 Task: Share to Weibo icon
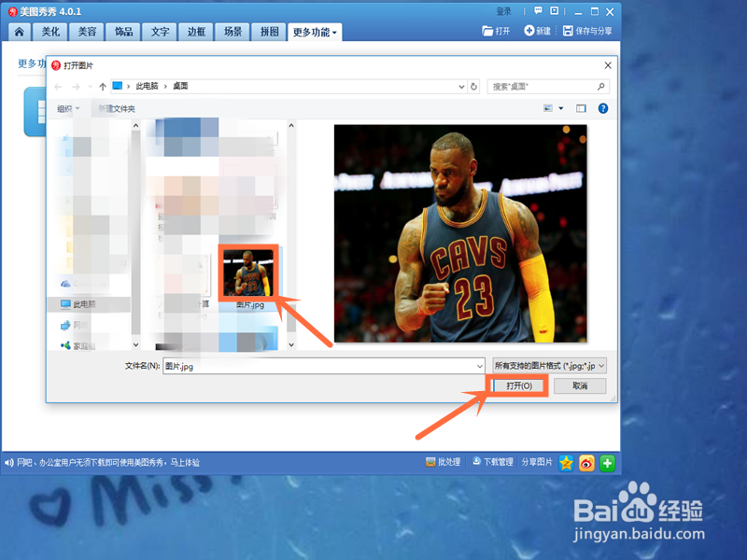(587, 463)
